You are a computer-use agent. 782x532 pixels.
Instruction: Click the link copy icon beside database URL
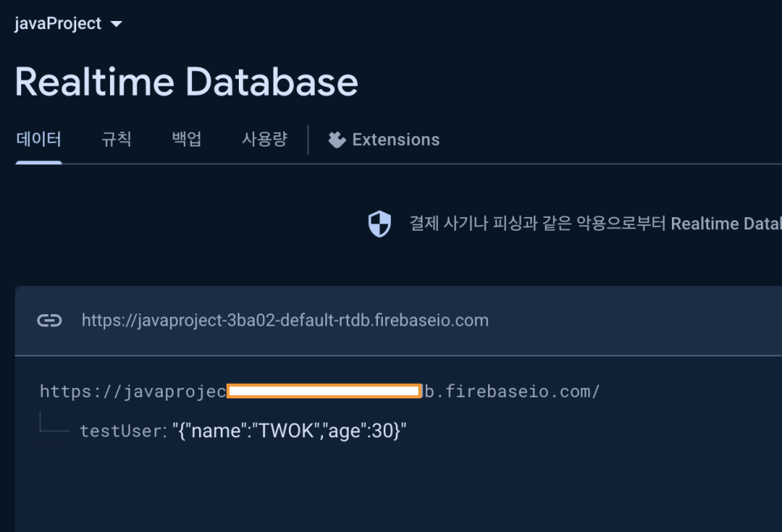coord(49,321)
